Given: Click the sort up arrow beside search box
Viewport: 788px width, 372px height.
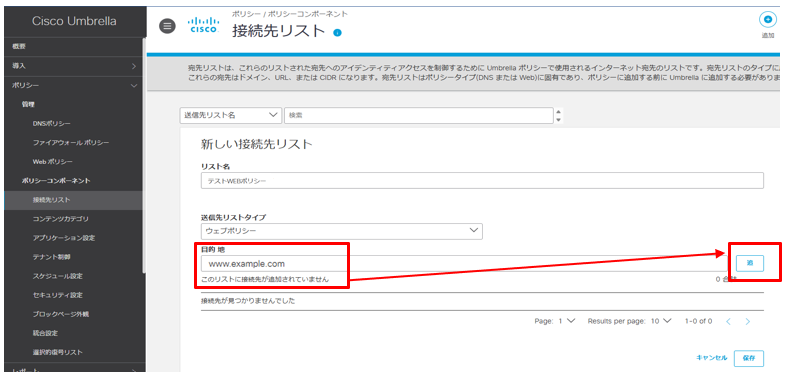Looking at the screenshot, I should [558, 112].
